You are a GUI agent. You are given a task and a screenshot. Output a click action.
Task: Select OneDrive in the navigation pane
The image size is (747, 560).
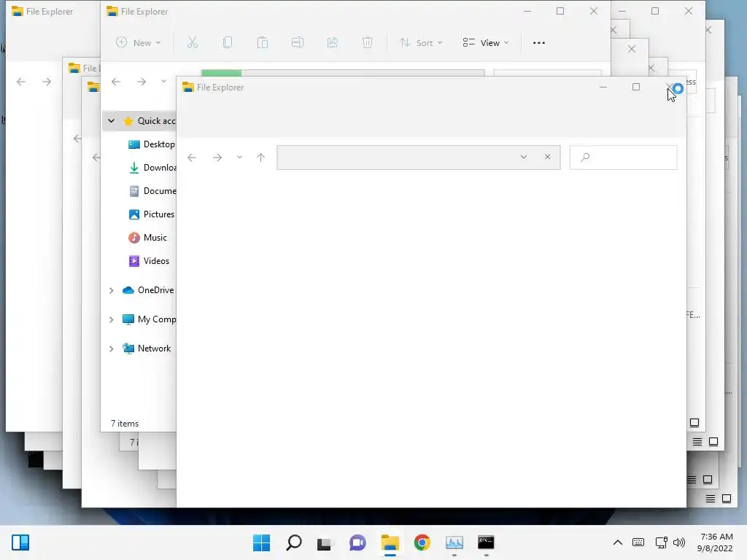(x=148, y=290)
